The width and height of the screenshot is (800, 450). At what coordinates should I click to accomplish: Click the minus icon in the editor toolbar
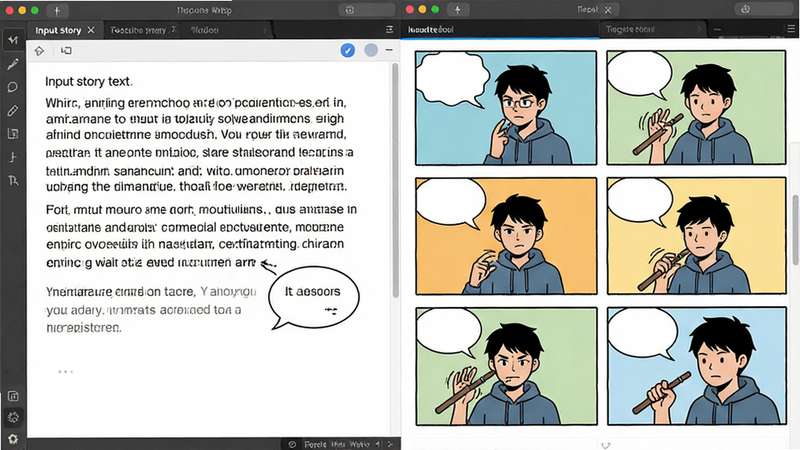point(389,50)
